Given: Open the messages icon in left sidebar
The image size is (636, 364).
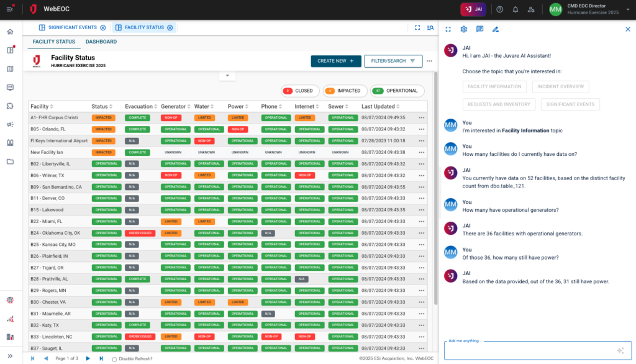Looking at the screenshot, I should [10, 87].
